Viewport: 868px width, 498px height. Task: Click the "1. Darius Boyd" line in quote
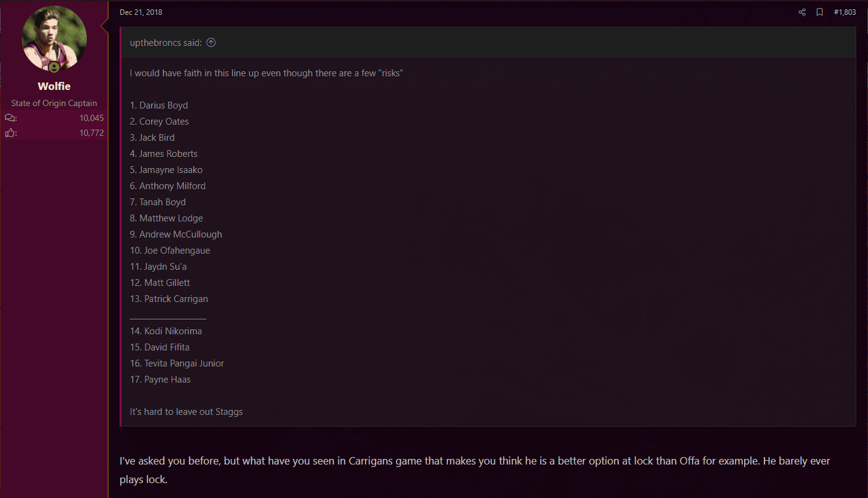tap(159, 105)
